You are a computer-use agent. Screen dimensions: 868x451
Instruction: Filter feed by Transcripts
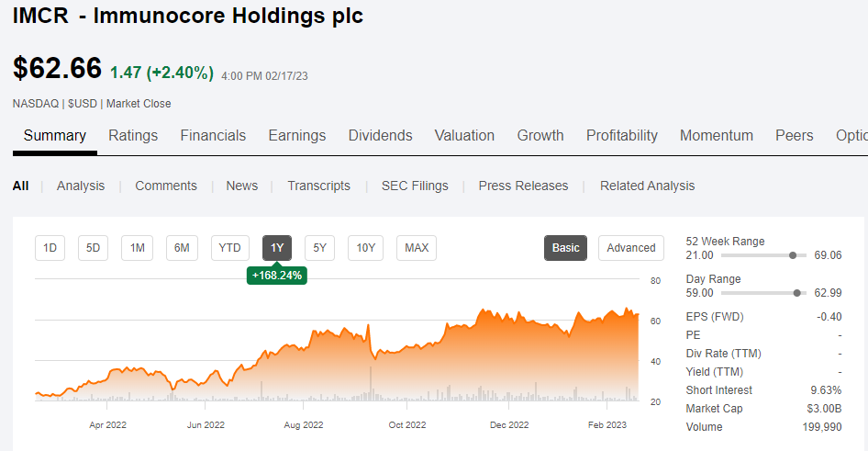pos(318,186)
